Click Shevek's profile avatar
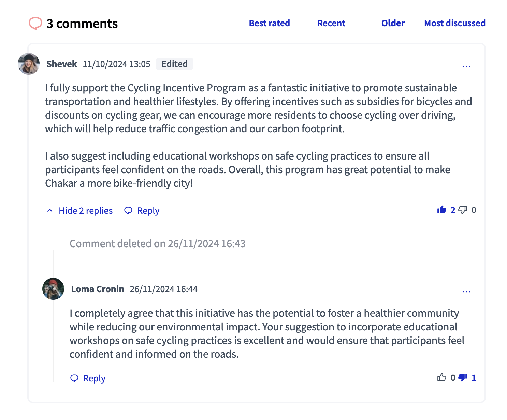 pos(28,64)
